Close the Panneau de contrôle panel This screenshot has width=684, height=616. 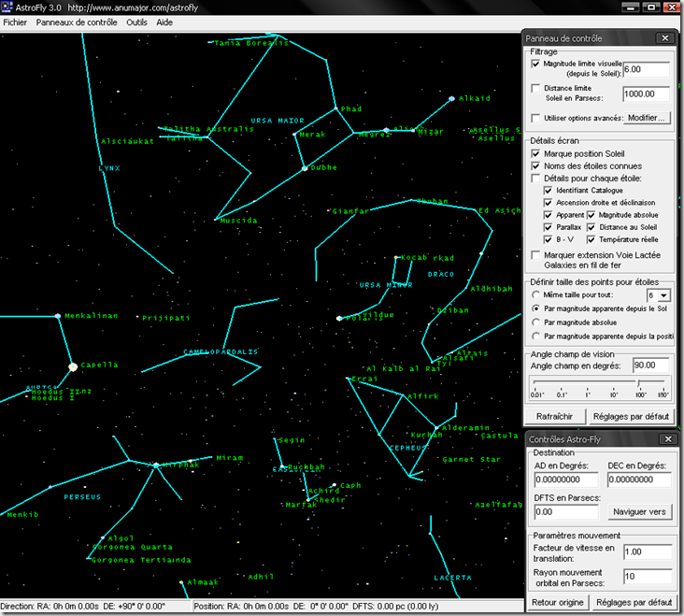663,38
